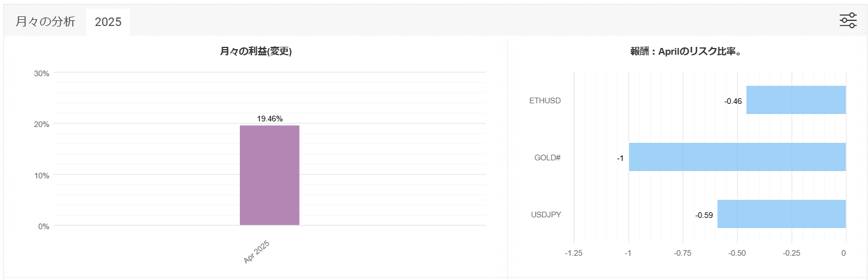Switch to the 2025 tab
This screenshot has height=280, width=868.
pyautogui.click(x=108, y=22)
